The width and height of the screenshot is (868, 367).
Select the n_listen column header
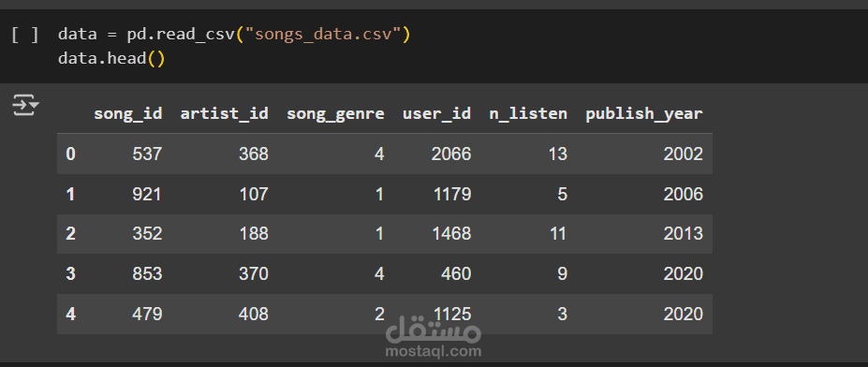(x=528, y=113)
